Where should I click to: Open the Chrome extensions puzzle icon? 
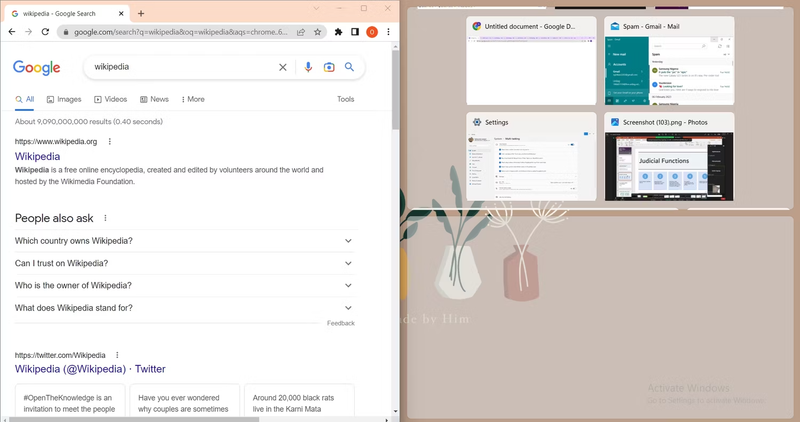click(338, 32)
